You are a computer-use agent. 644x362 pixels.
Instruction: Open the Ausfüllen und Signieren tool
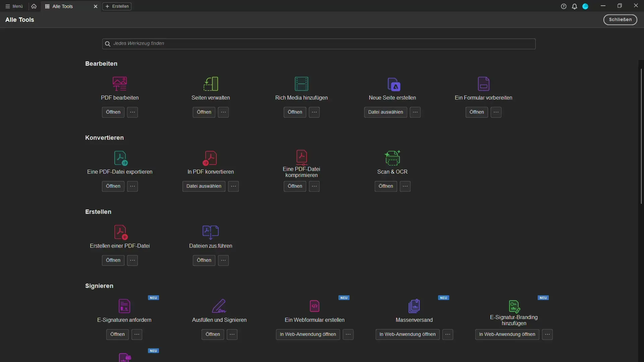point(213,334)
